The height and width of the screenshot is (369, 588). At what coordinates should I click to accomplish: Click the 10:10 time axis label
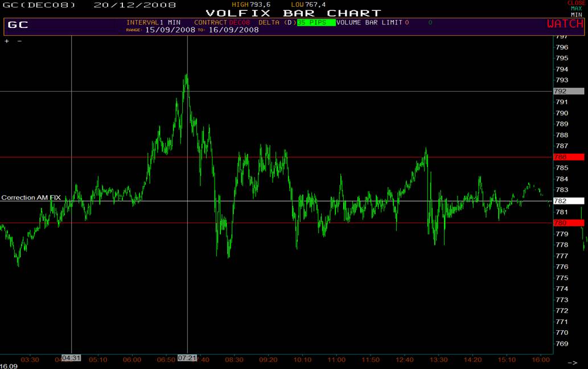click(302, 360)
